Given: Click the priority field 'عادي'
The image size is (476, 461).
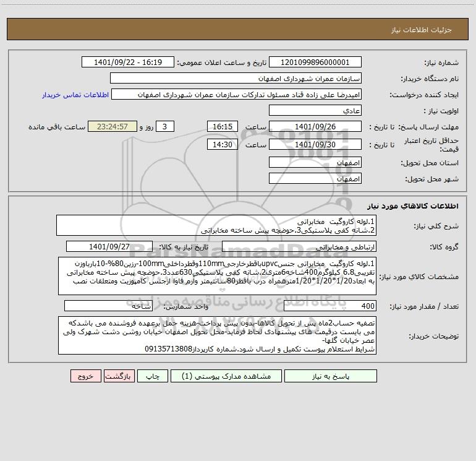Looking at the screenshot, I should pos(315,110).
